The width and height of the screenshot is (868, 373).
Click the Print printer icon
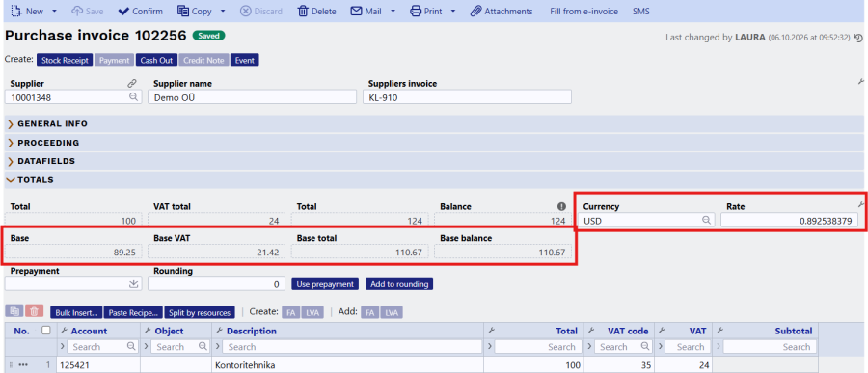click(x=416, y=11)
